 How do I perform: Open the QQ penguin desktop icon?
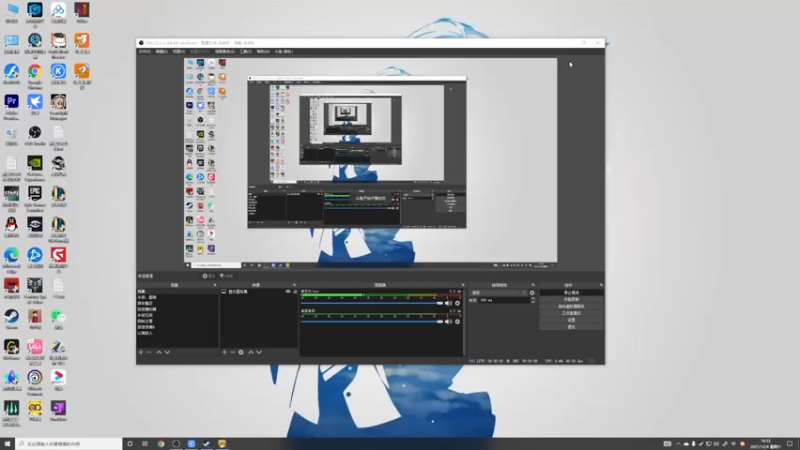tap(11, 228)
